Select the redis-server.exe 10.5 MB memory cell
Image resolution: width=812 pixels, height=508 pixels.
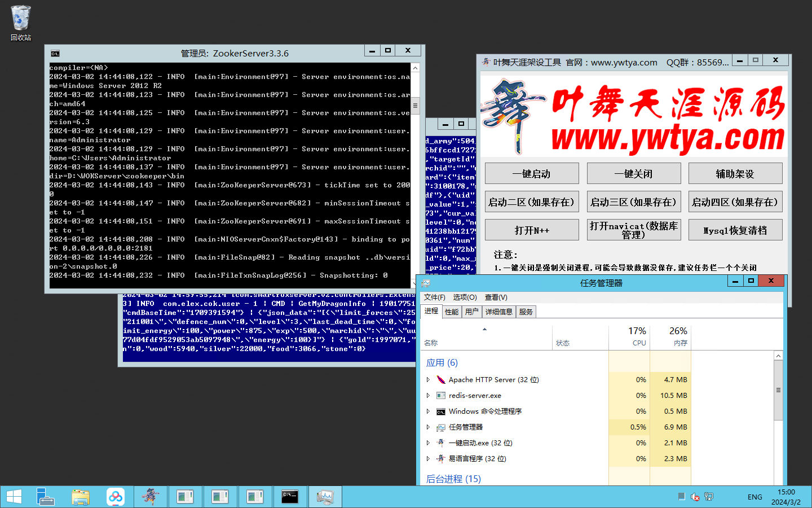[x=670, y=396]
